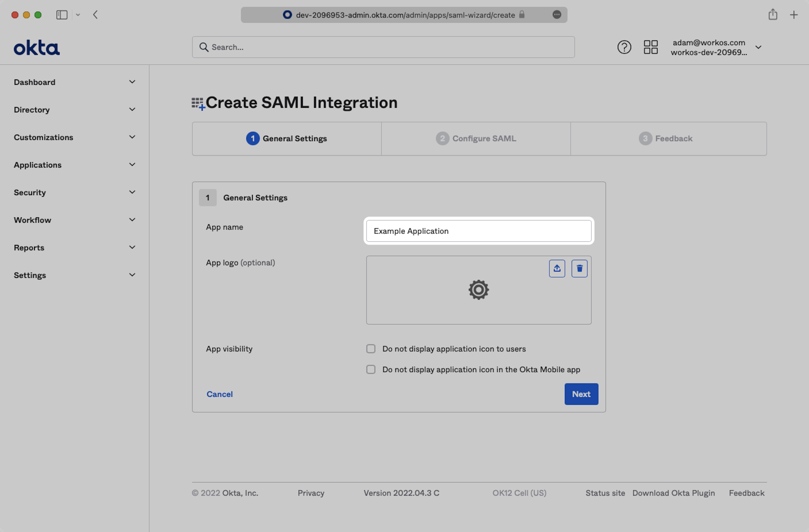809x532 pixels.
Task: Select the Feedback wizard step tab
Action: pyautogui.click(x=666, y=139)
